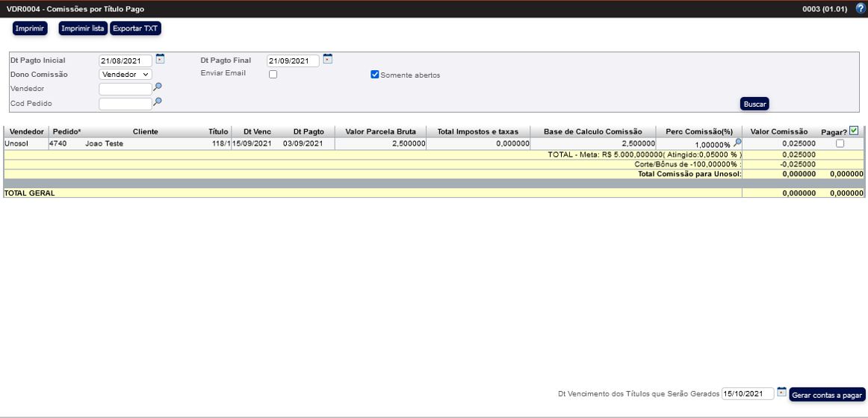
Task: Click Exportar TXT button
Action: point(135,28)
